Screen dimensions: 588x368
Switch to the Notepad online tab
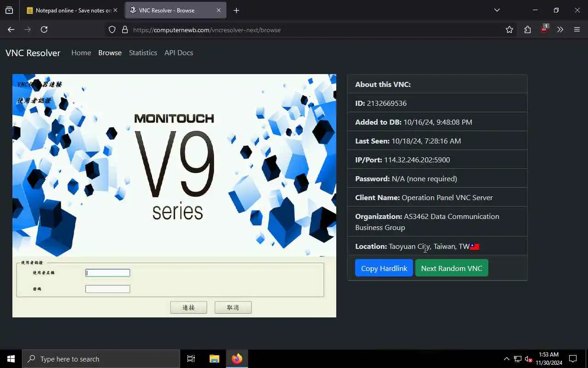tap(71, 10)
